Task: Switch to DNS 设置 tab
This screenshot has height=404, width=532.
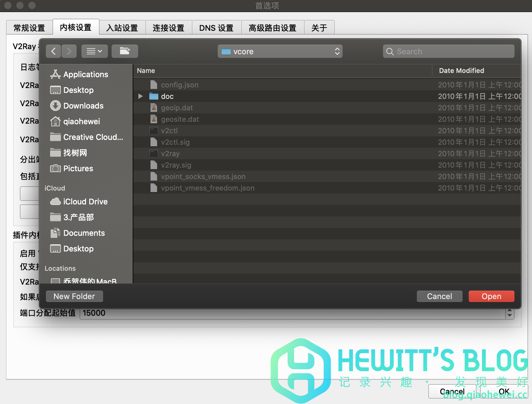Action: [x=217, y=28]
